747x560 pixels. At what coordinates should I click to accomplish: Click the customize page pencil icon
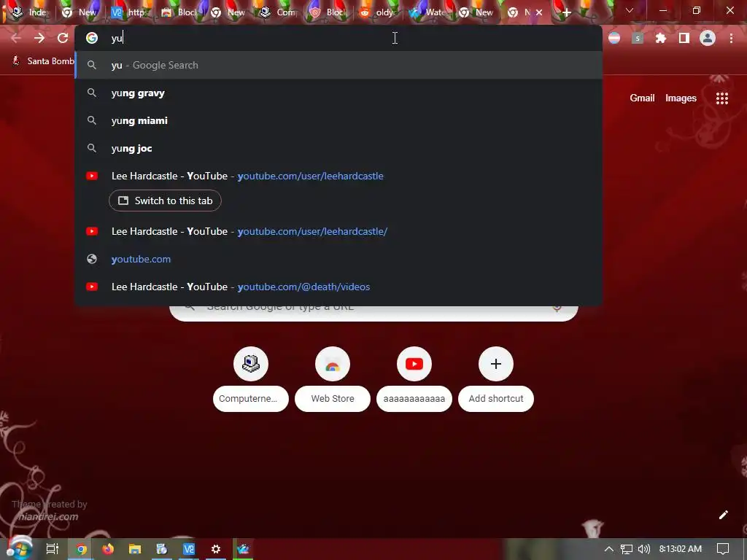[x=724, y=515]
